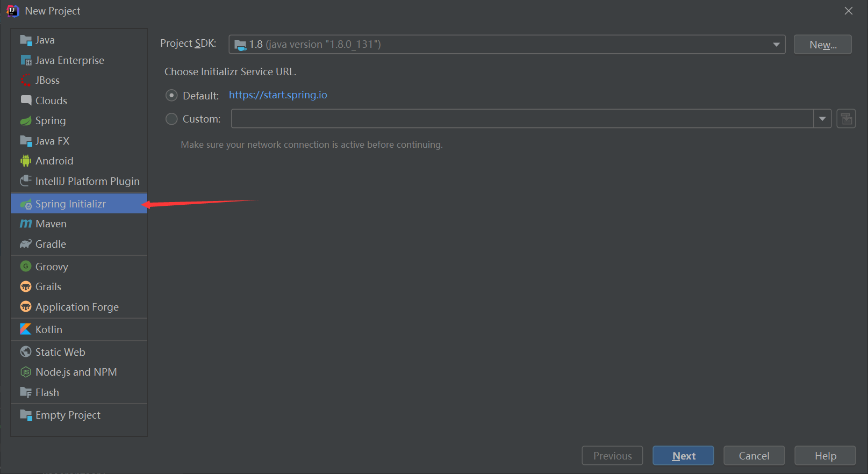
Task: Click the JBoss red icon
Action: [26, 81]
